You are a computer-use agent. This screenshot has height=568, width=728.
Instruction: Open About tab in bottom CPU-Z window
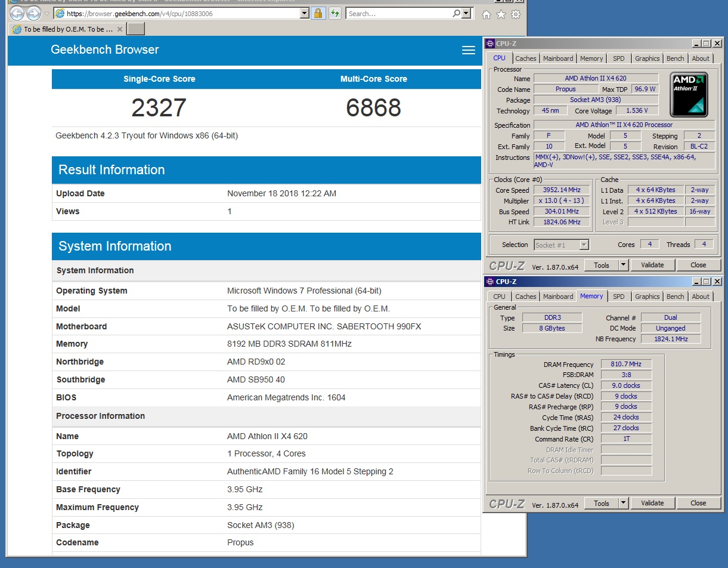(x=701, y=297)
